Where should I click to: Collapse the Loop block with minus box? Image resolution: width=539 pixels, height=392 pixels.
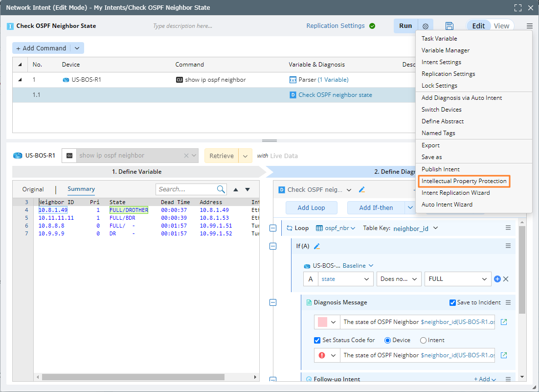[x=273, y=228]
